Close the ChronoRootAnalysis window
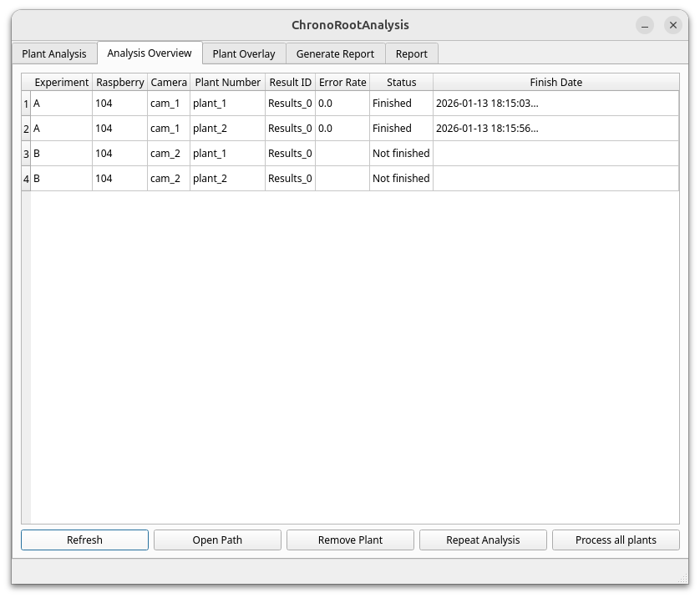700x598 pixels. coord(672,25)
